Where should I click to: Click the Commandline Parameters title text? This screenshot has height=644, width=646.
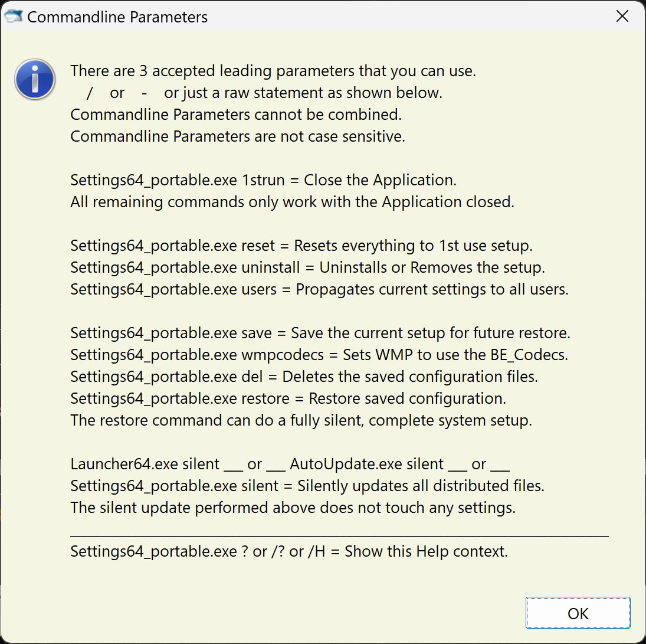pos(117,17)
